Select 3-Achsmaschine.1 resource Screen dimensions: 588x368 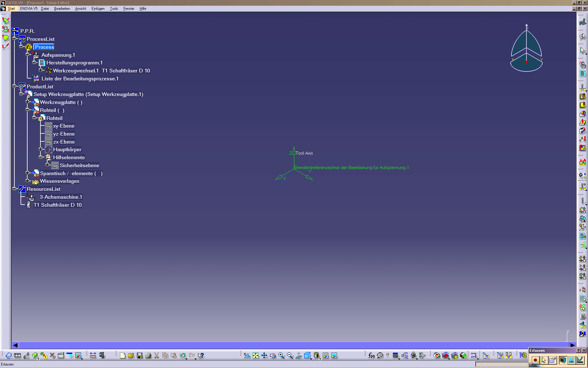61,197
